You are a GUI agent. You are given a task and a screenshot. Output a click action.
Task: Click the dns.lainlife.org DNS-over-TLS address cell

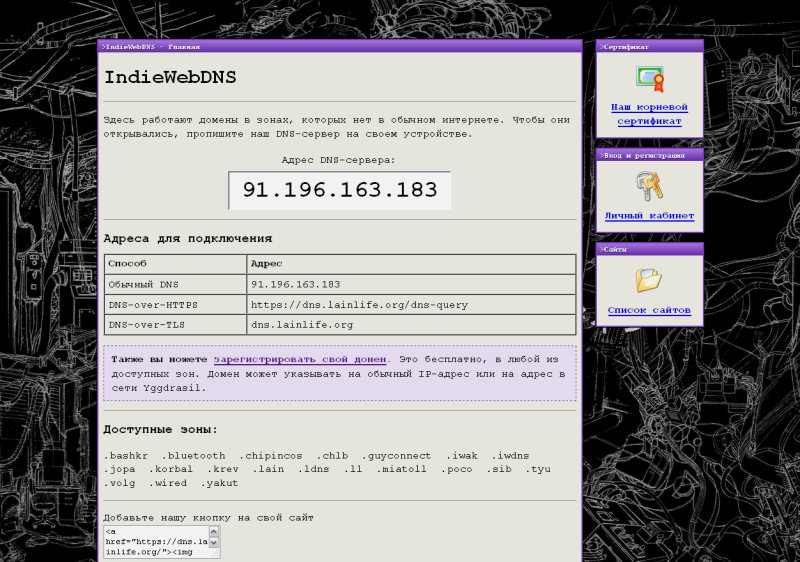411,325
